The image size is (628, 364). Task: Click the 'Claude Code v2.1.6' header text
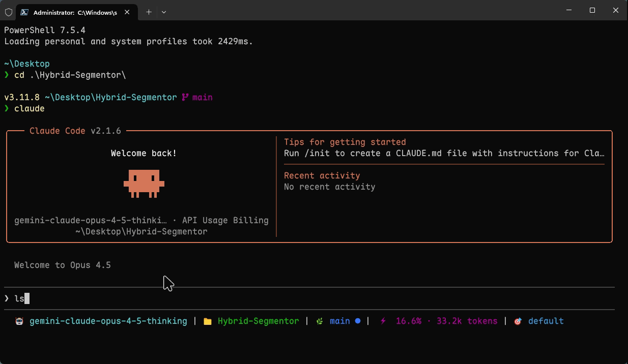click(x=75, y=131)
